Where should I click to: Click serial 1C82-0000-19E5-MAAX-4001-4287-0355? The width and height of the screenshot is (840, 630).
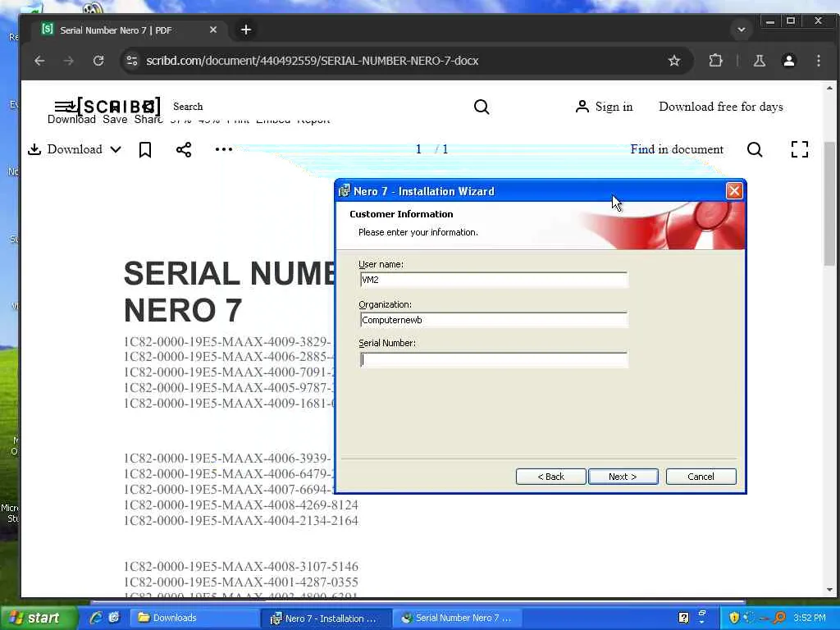point(241,582)
